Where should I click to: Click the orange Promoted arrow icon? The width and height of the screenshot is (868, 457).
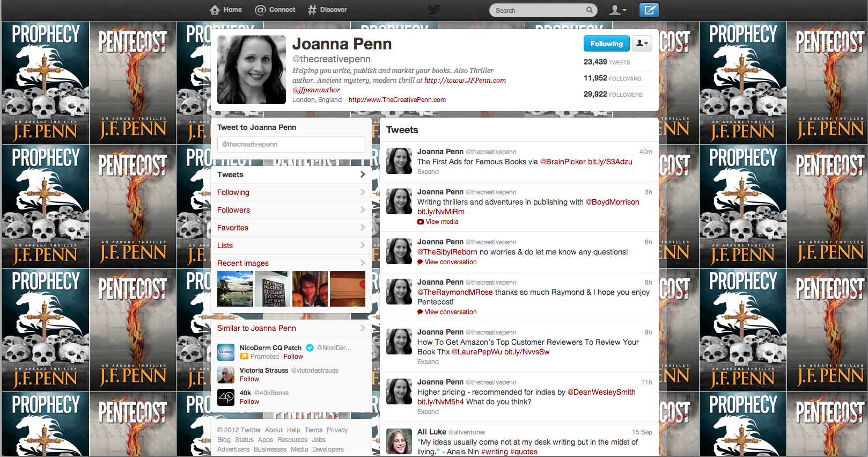(244, 357)
